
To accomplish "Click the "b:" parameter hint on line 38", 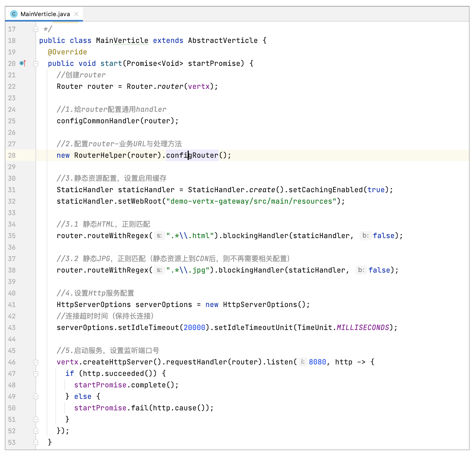I will (361, 270).
